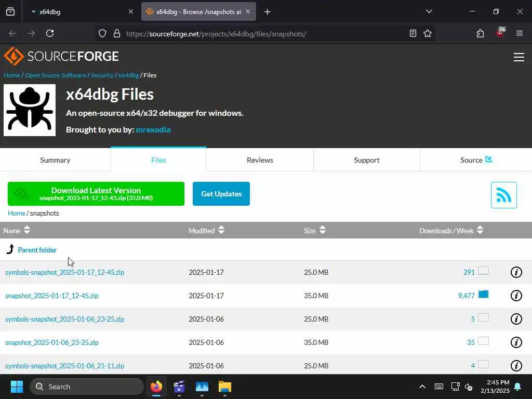
Task: Show info for symbols-snapshot_2025-01-06_23-25.zip
Action: coord(516,319)
